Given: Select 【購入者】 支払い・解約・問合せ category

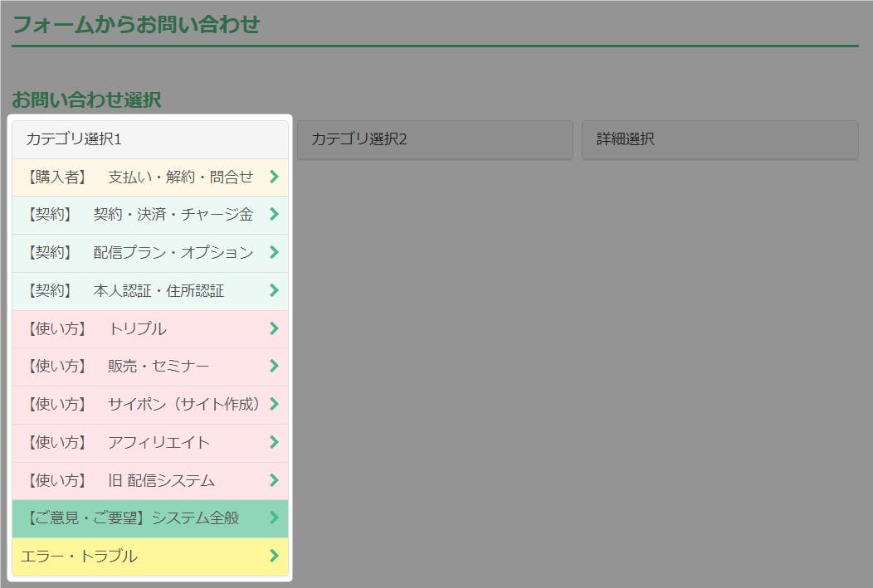Looking at the screenshot, I should [139, 177].
